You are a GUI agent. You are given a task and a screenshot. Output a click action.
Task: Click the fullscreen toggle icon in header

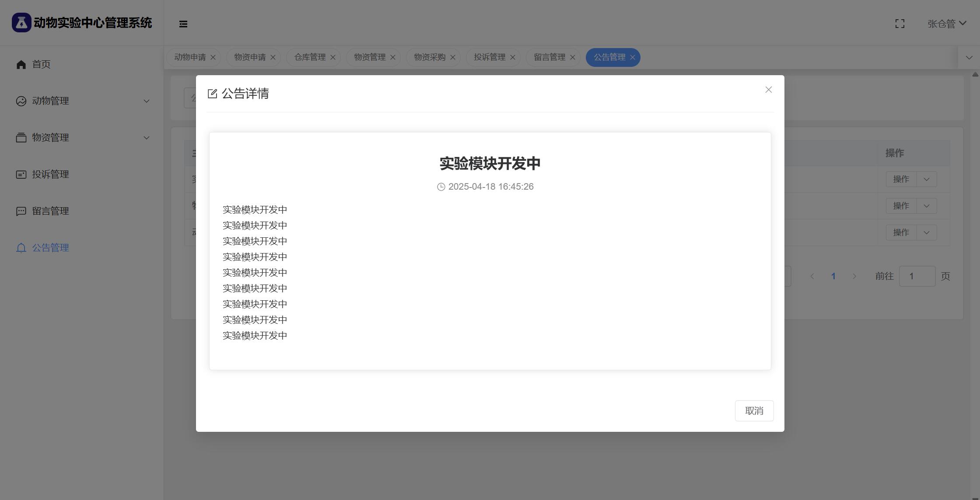click(899, 24)
